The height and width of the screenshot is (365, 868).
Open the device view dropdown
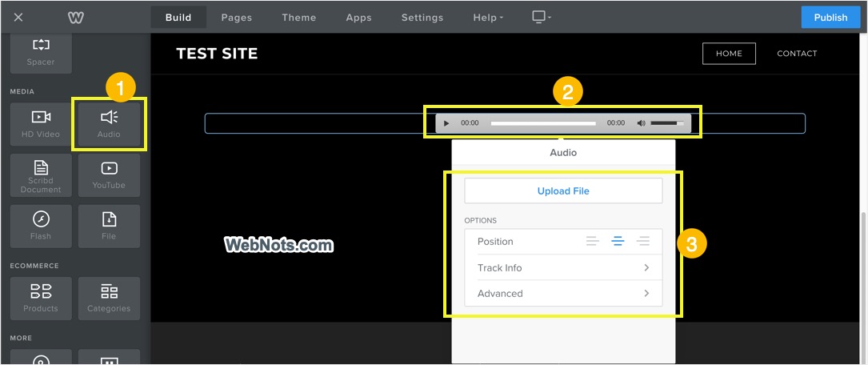542,17
